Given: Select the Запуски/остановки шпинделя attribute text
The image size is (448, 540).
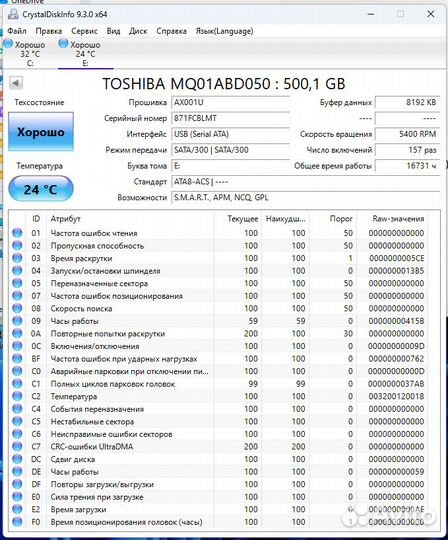Looking at the screenshot, I should (x=105, y=271).
